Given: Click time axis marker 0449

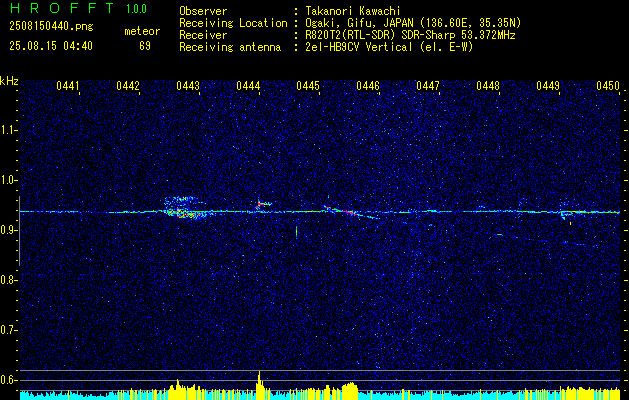Looking at the screenshot, I should click(x=548, y=86).
